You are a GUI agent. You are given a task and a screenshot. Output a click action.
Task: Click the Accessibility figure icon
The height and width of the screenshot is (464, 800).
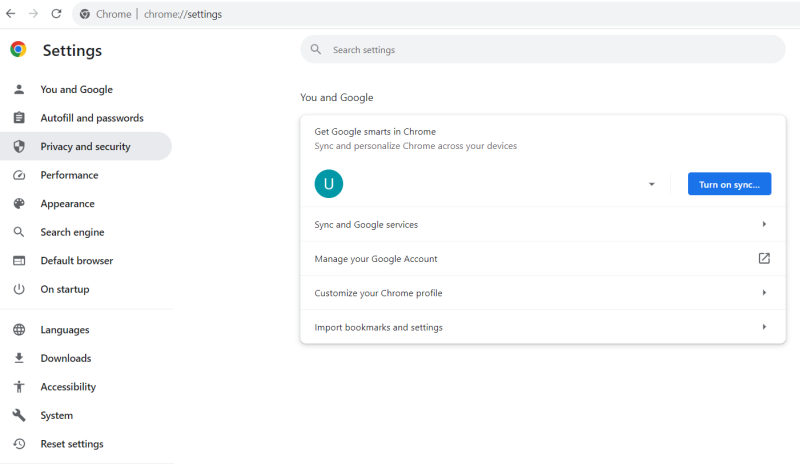(18, 387)
